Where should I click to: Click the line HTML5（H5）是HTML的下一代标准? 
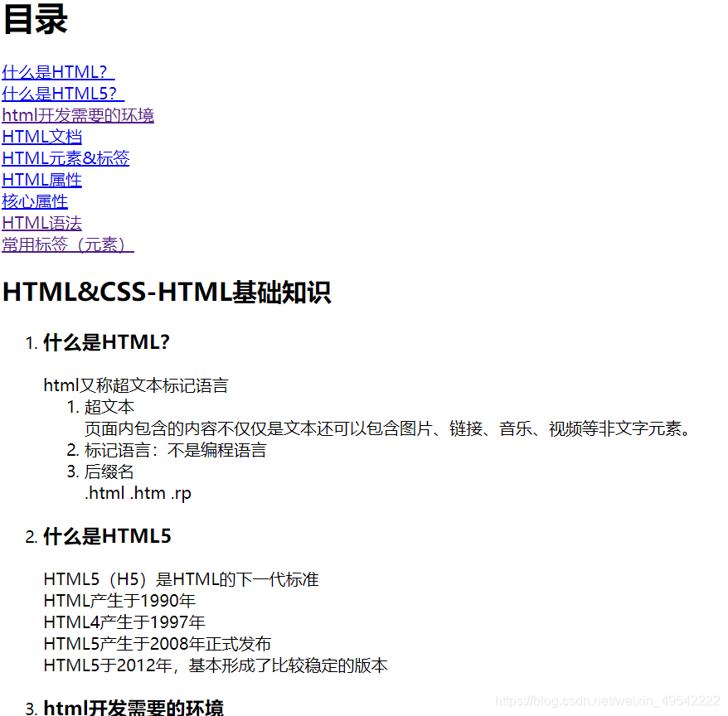click(181, 579)
